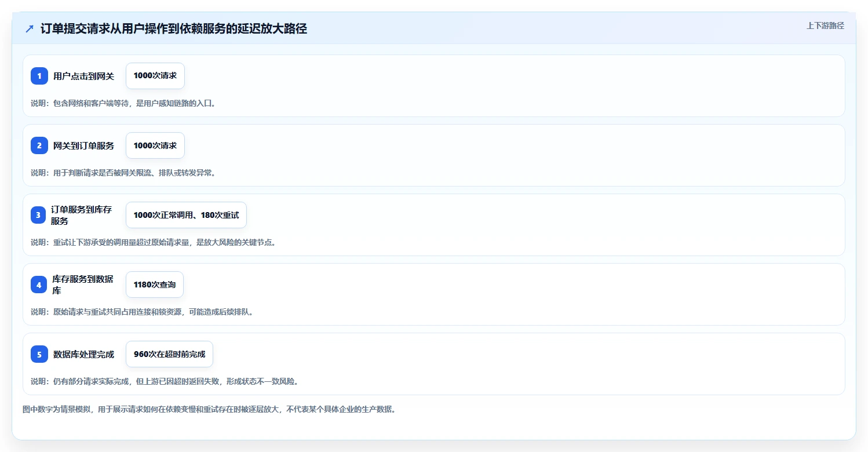This screenshot has width=868, height=452.
Task: Click the arrow icon beside the title
Action: point(30,28)
